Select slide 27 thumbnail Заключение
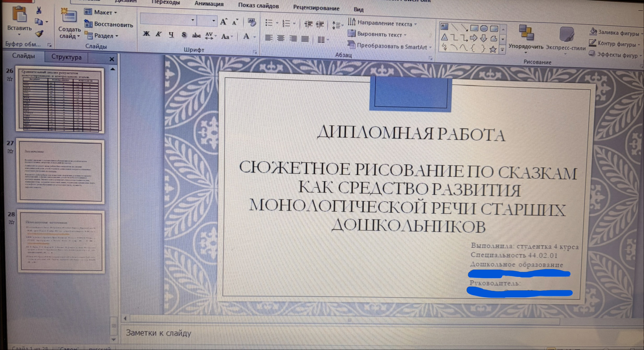The height and width of the screenshot is (350, 644). click(x=61, y=171)
